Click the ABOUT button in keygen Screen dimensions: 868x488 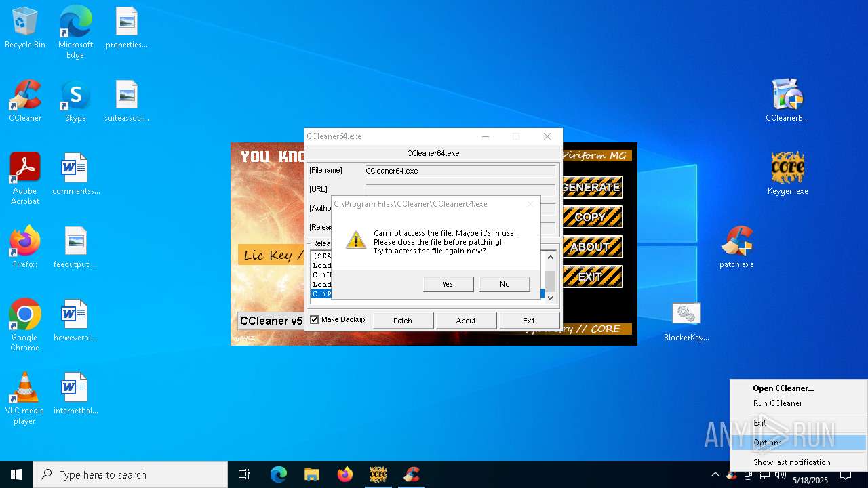coord(591,247)
